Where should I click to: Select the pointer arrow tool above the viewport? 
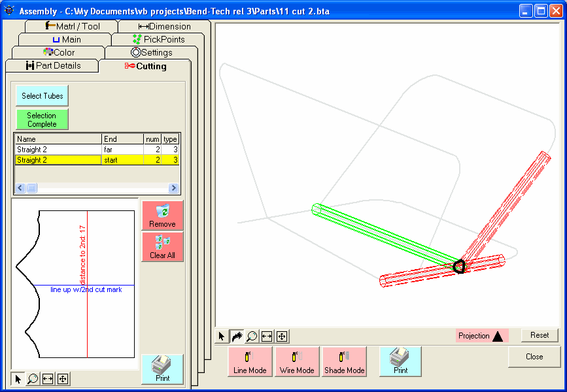click(221, 336)
